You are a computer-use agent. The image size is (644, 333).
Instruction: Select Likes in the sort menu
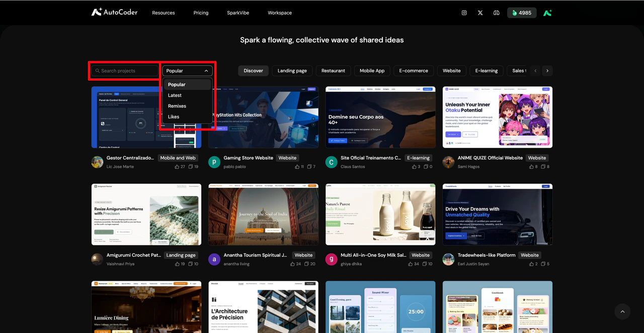(174, 117)
